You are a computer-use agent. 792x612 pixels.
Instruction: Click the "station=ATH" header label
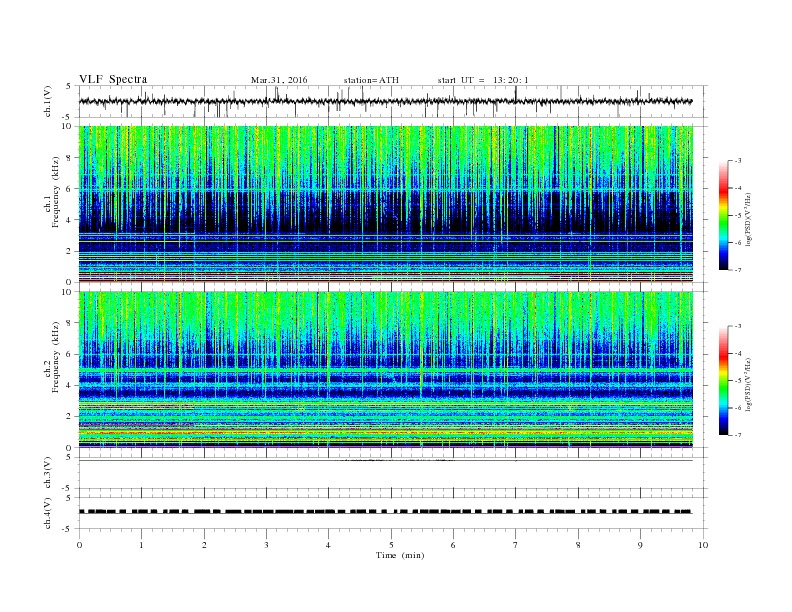[371, 80]
